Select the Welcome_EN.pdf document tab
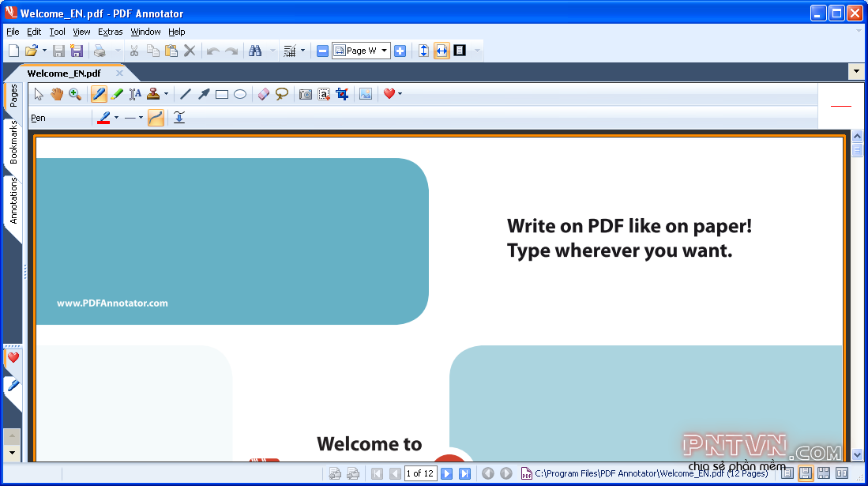Image resolution: width=868 pixels, height=486 pixels. 64,73
